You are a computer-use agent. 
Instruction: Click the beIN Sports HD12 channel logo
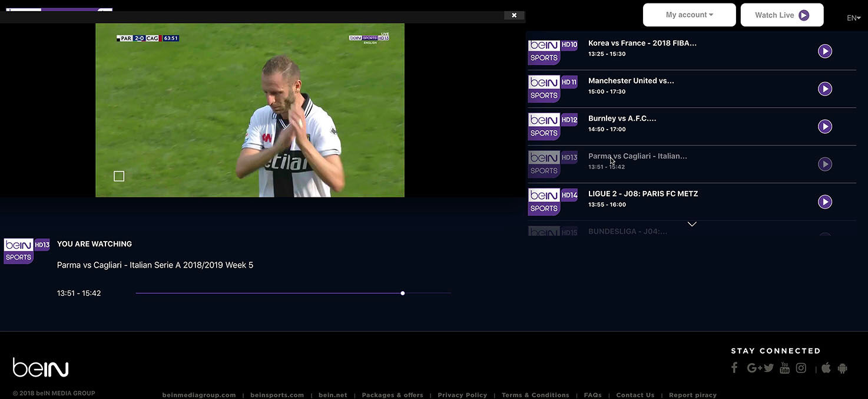[x=553, y=127]
